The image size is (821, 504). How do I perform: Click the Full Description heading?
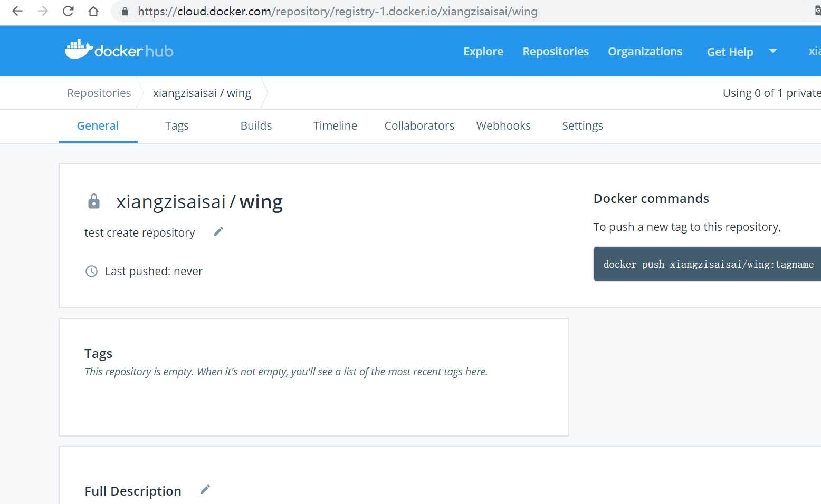click(133, 491)
